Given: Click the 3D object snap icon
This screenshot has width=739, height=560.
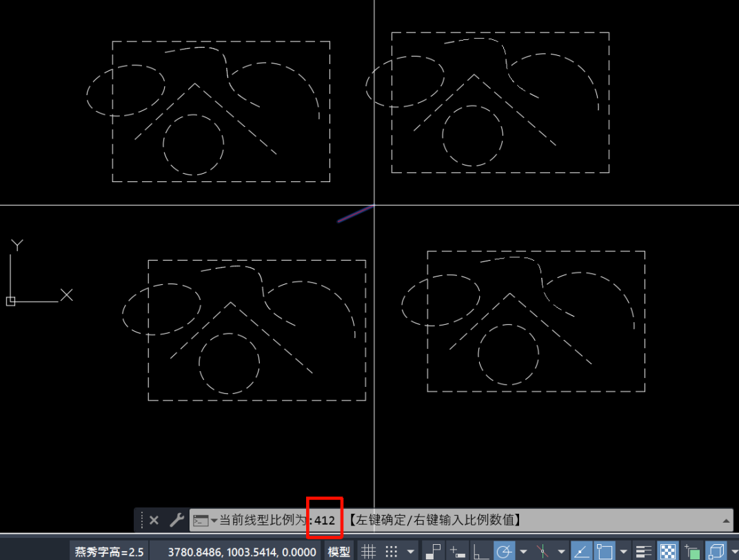Looking at the screenshot, I should click(x=716, y=551).
